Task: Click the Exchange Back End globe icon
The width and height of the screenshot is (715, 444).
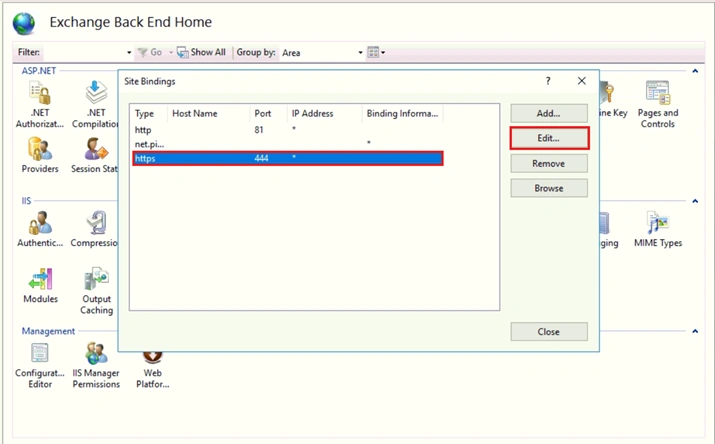Action: pyautogui.click(x=24, y=23)
